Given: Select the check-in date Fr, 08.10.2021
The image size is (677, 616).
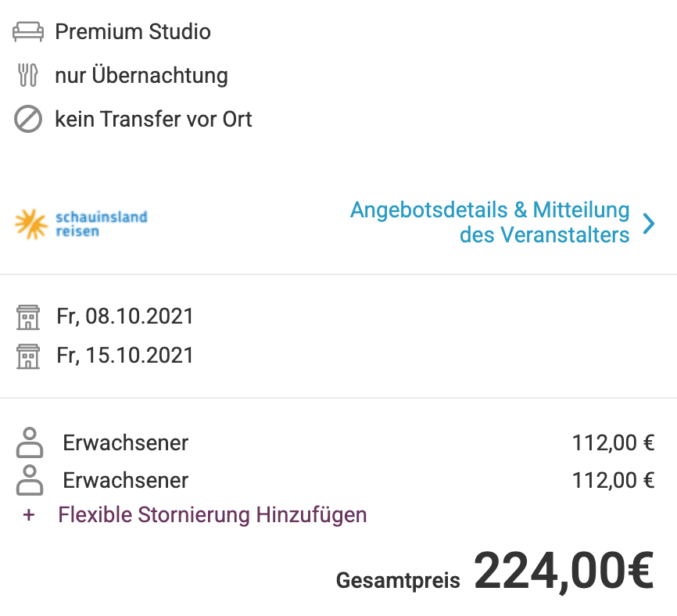Looking at the screenshot, I should (125, 317).
